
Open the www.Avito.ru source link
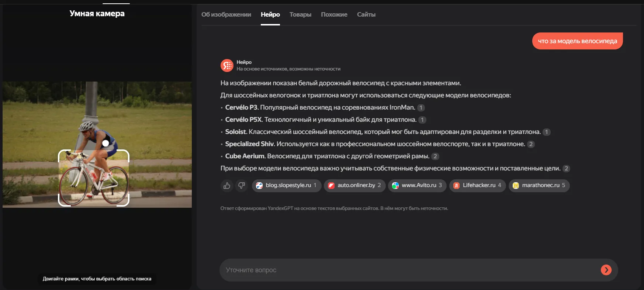coord(417,186)
